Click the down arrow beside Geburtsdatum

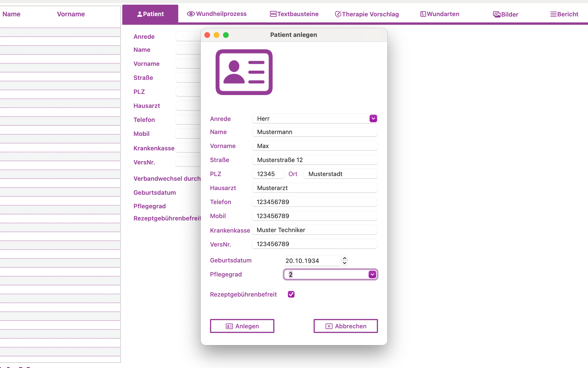click(x=345, y=263)
